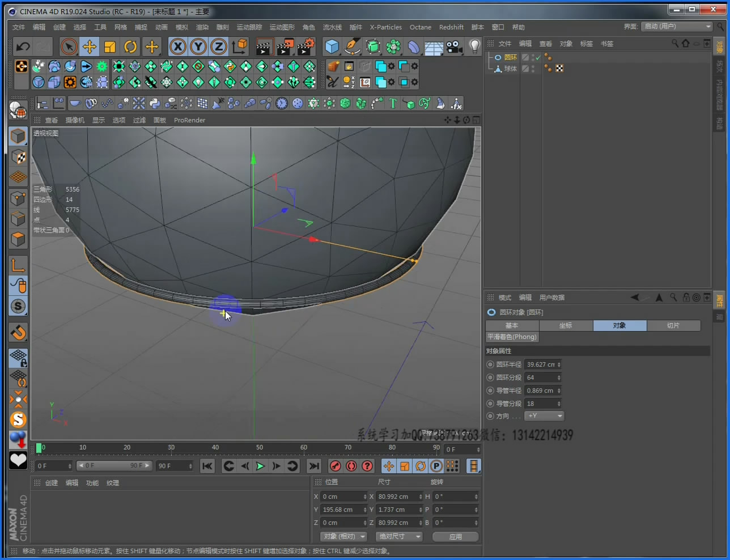Click the 球体 checkerboard material tag
Image resolution: width=730 pixels, height=560 pixels.
pos(559,69)
